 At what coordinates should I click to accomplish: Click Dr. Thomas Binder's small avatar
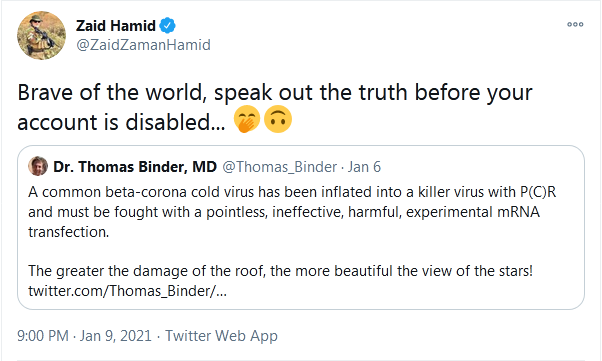click(x=38, y=166)
